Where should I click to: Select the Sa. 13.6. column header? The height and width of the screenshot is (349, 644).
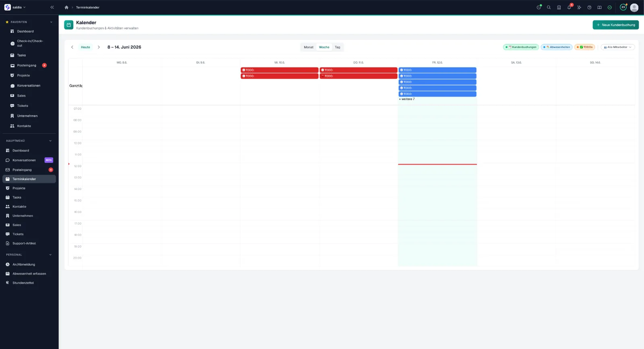(x=516, y=62)
